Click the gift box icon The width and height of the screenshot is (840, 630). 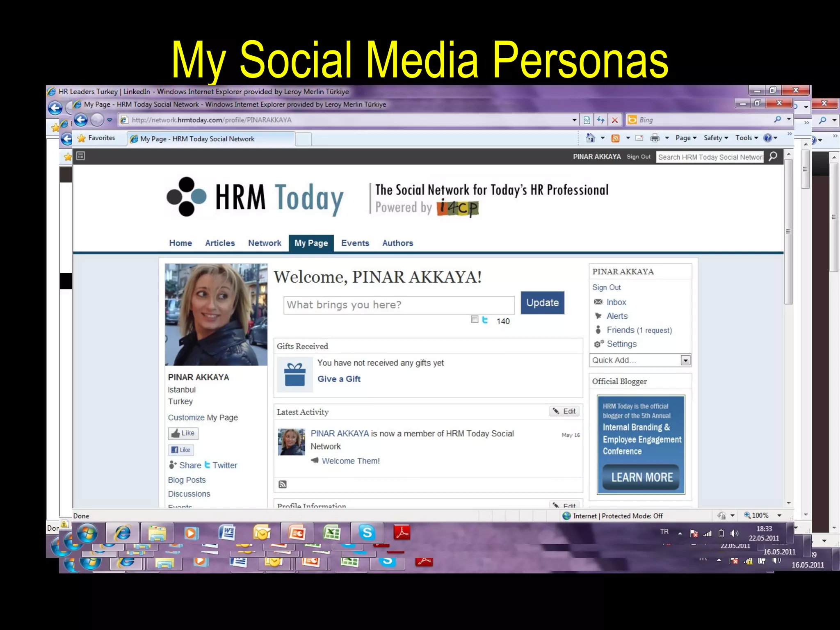pos(295,374)
